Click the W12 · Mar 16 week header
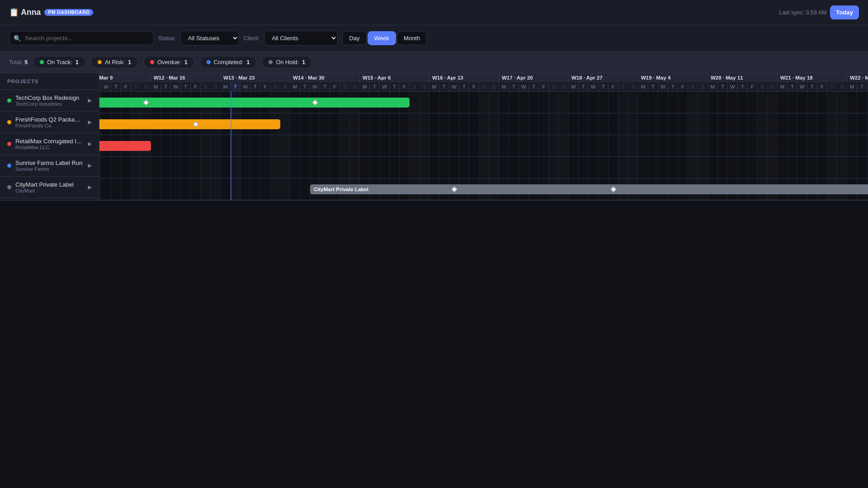Screen dimensions: 868x488 (x=186, y=78)
